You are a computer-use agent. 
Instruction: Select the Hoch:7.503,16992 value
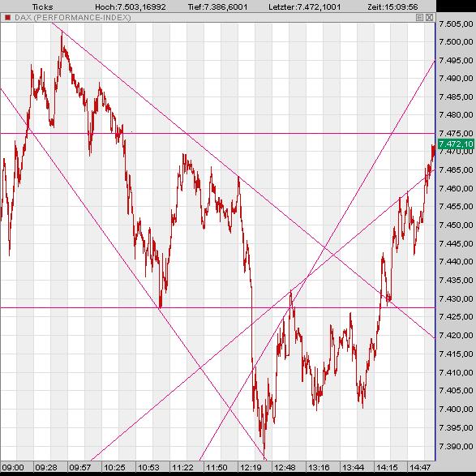coord(131,6)
